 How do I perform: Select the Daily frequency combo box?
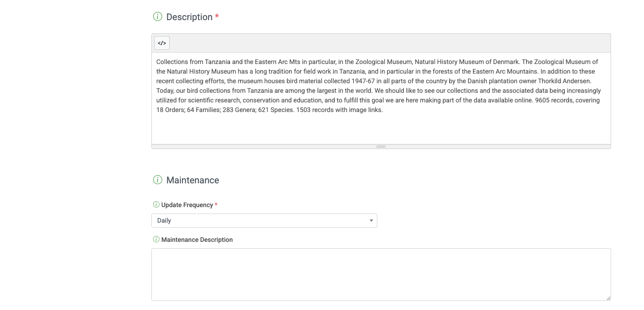coord(264,220)
